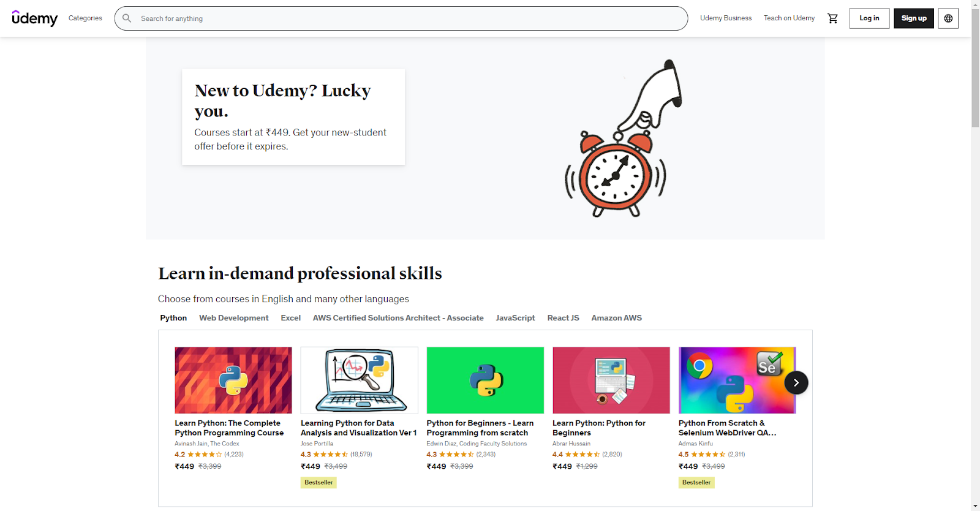The image size is (980, 511).
Task: Select the Excel tab
Action: coord(291,318)
